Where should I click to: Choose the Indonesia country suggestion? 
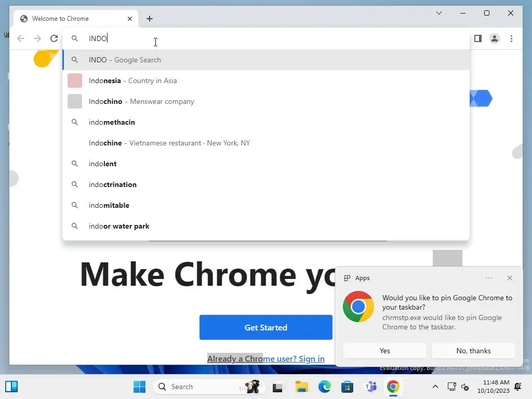click(x=266, y=81)
